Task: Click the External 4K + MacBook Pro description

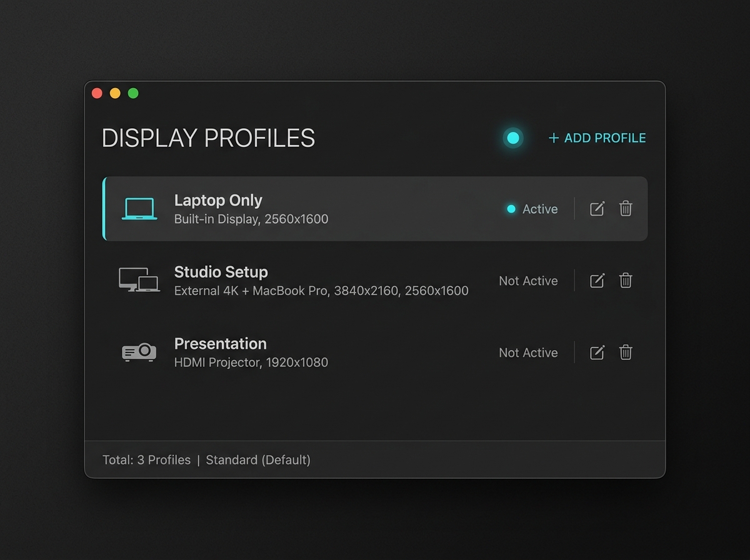Action: (321, 291)
